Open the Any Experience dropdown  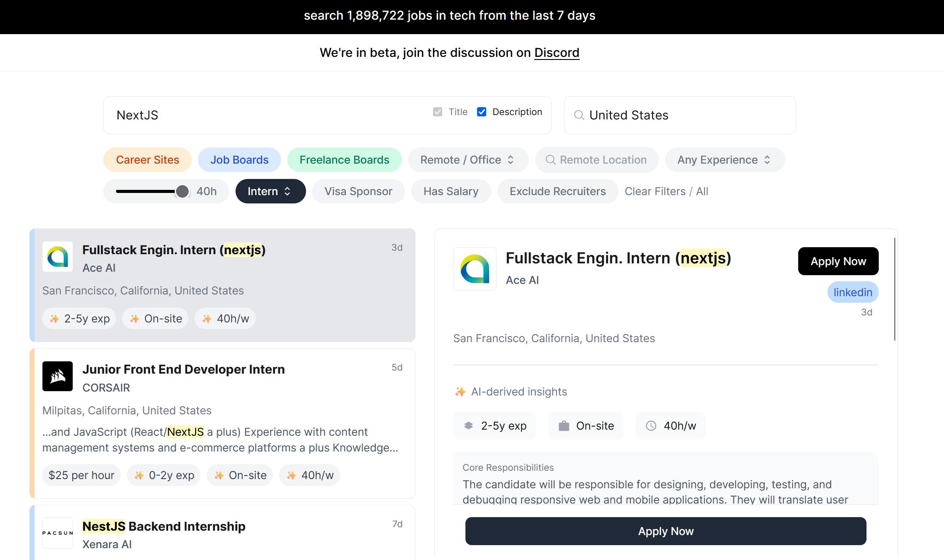[x=725, y=160]
